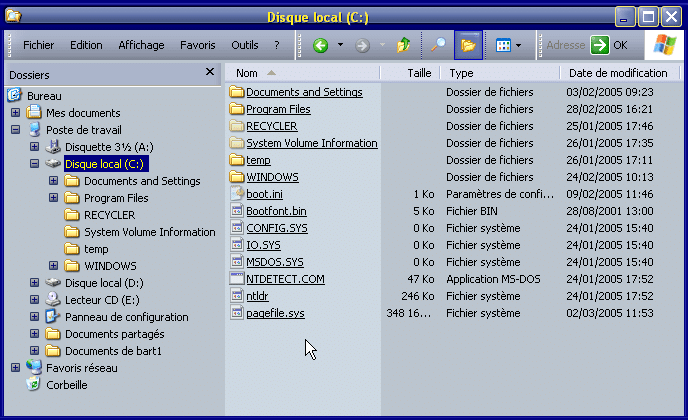This screenshot has height=420, width=688.
Task: Select Corbeille recycle bin icon in tree
Action: tap(33, 384)
